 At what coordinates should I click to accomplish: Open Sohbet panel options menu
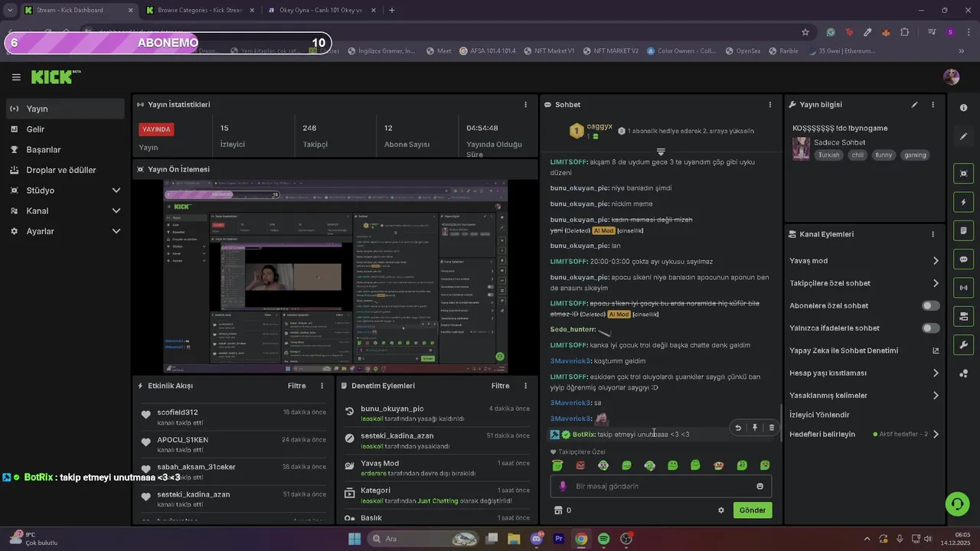point(770,105)
